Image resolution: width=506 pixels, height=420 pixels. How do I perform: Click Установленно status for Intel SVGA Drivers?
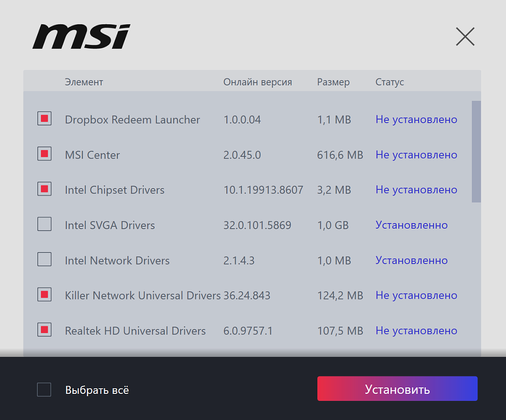tap(411, 225)
